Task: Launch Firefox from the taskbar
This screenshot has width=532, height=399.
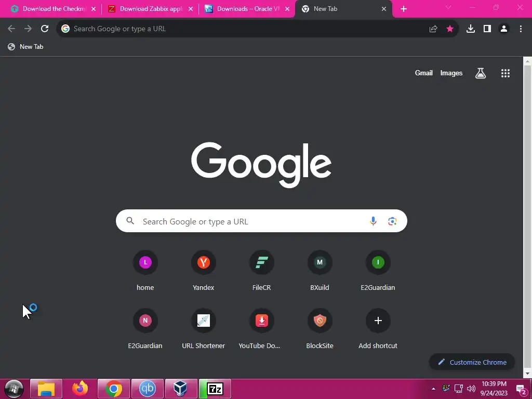Action: (80, 389)
